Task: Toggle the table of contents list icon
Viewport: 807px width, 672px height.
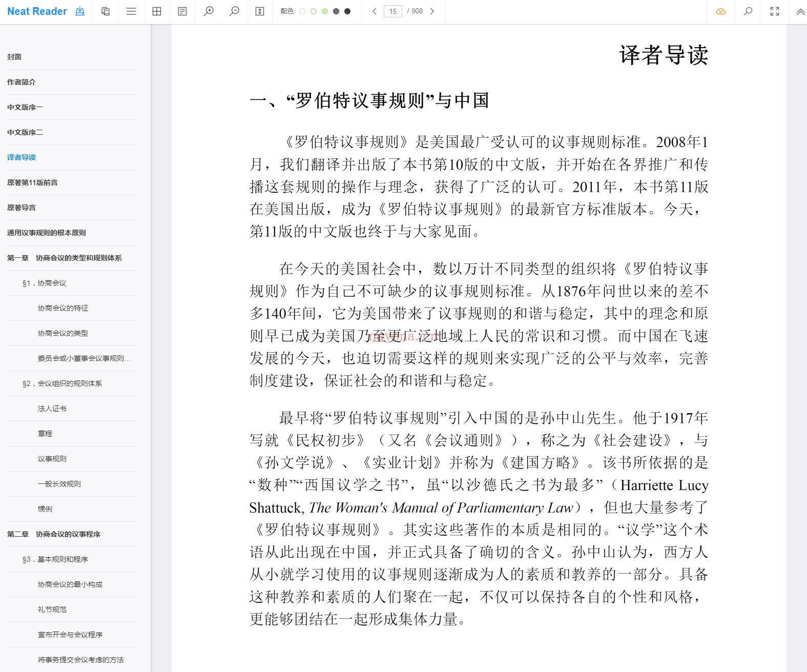Action: pyautogui.click(x=131, y=11)
